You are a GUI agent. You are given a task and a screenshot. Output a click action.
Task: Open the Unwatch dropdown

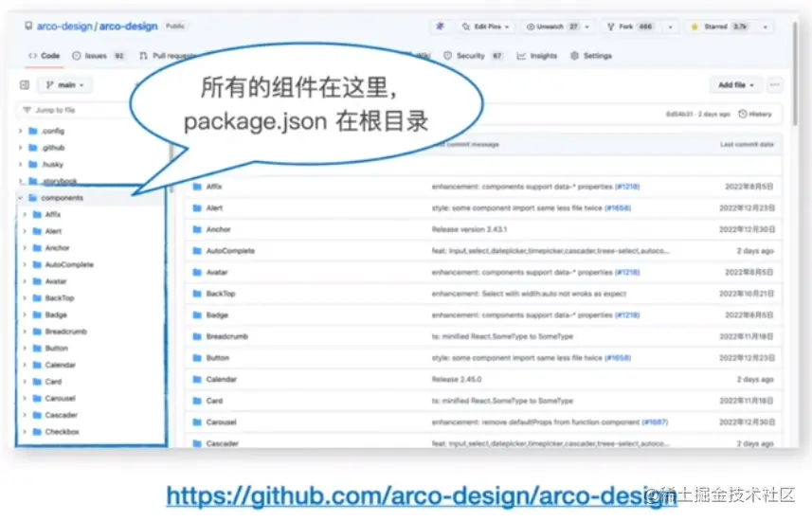(558, 27)
